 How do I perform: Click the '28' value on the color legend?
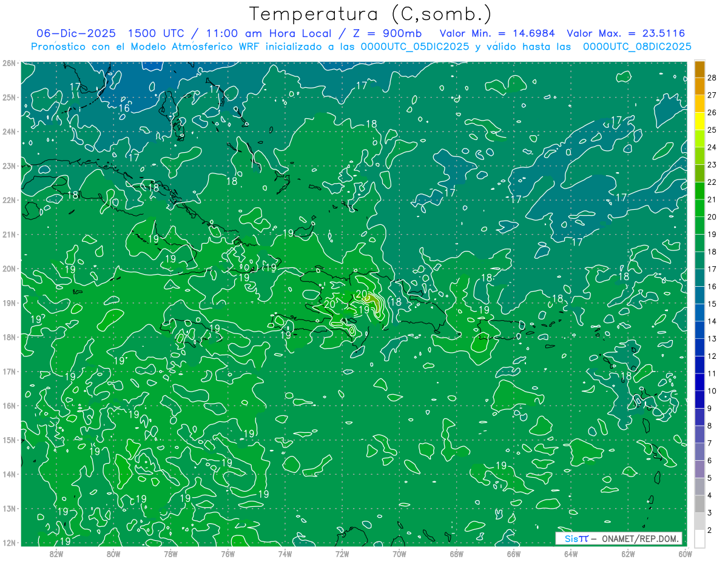tap(712, 78)
